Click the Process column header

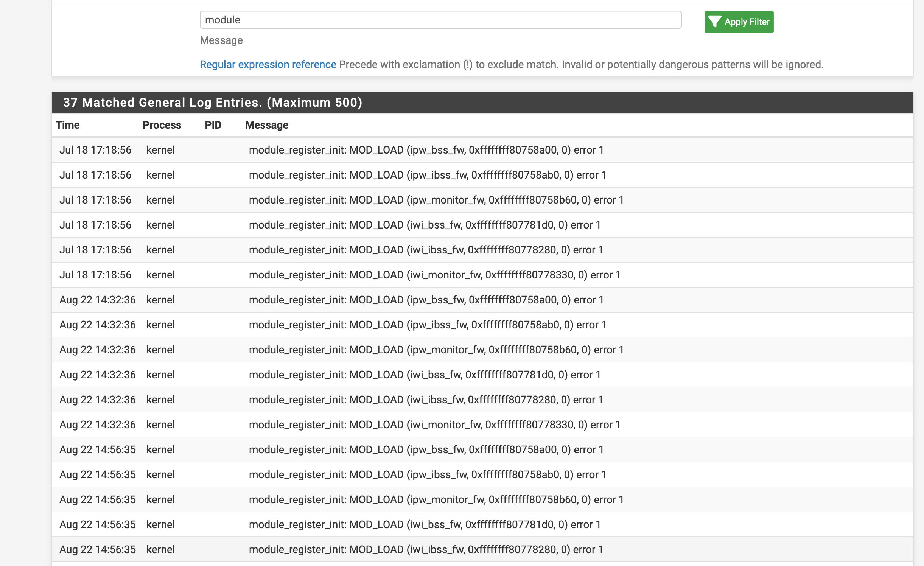point(162,125)
